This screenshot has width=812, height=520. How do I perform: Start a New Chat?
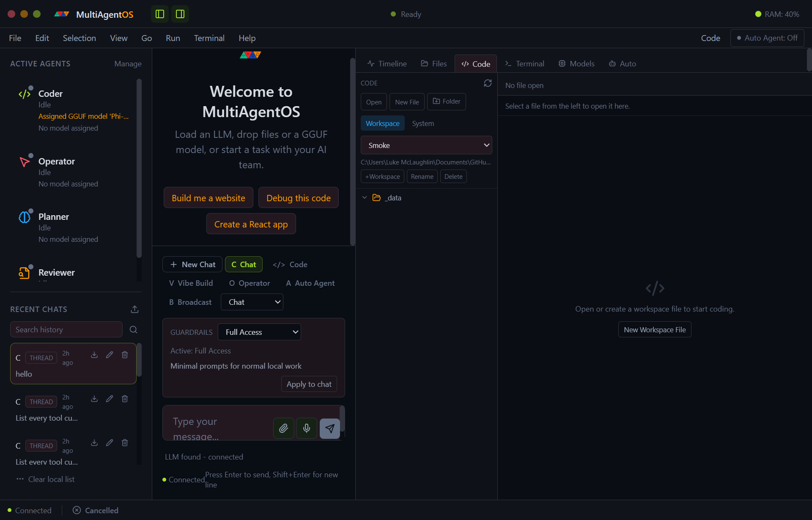[192, 264]
